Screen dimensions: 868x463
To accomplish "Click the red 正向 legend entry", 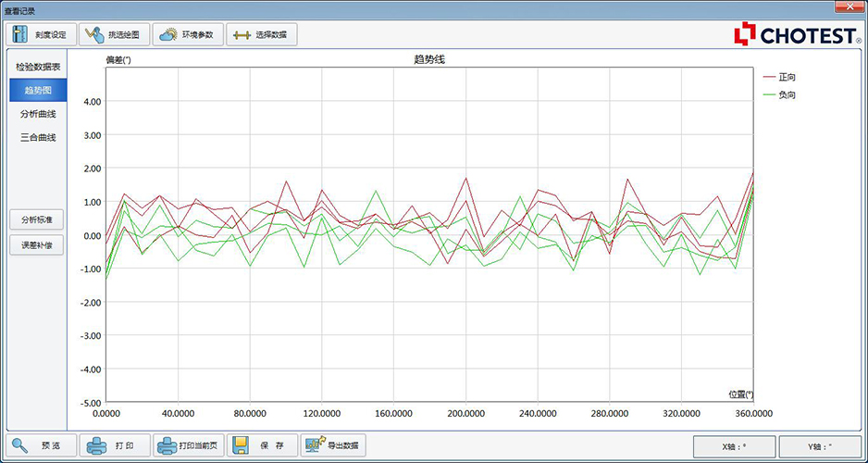I will pyautogui.click(x=787, y=77).
